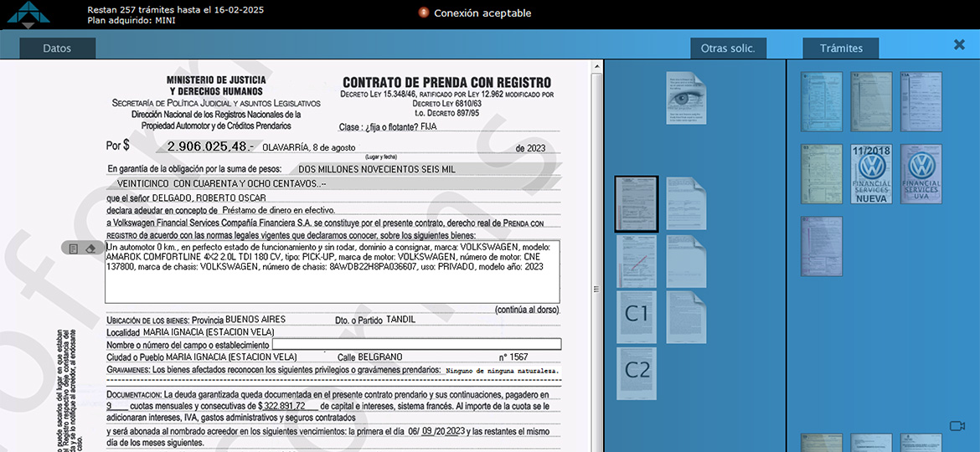Switch to the Otras solic. tab
Screen dimensions: 980x452
(728, 49)
